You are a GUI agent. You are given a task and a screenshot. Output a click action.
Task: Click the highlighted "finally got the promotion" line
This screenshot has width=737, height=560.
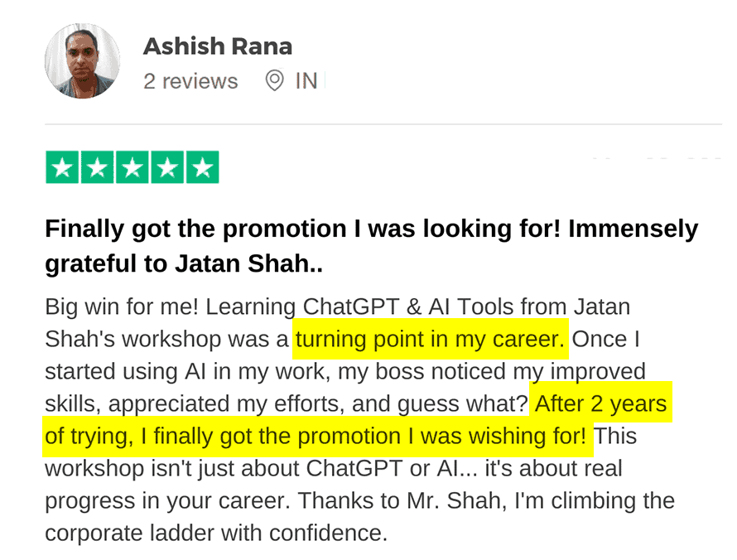tap(319, 436)
